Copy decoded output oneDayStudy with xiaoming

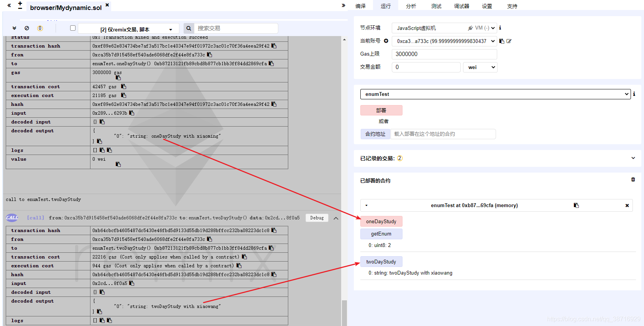[x=99, y=141]
